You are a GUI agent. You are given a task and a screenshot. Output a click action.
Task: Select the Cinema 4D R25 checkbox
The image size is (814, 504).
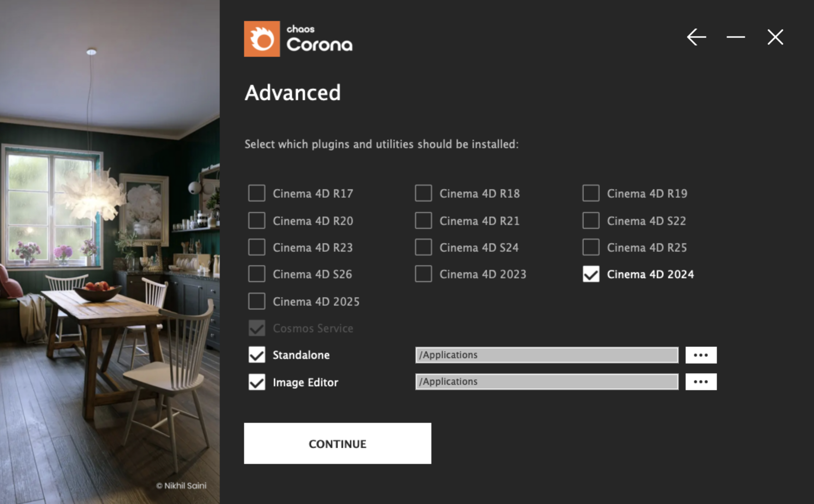(x=591, y=247)
